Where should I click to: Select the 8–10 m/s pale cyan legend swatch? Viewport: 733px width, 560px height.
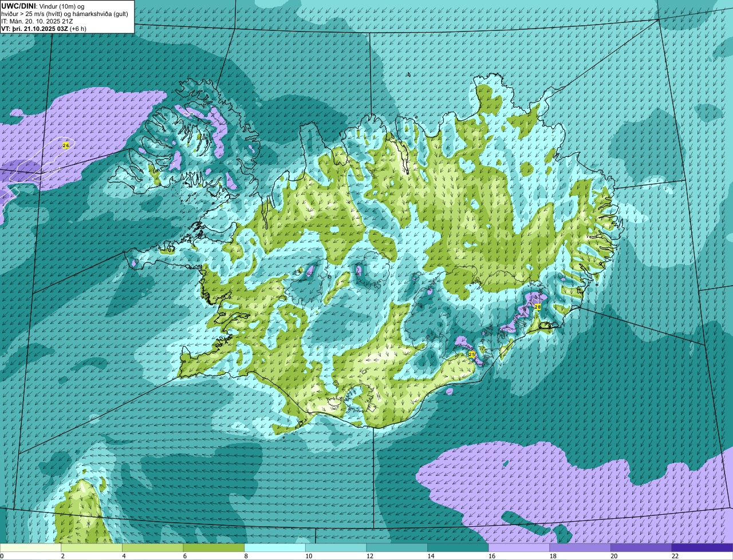point(275,548)
